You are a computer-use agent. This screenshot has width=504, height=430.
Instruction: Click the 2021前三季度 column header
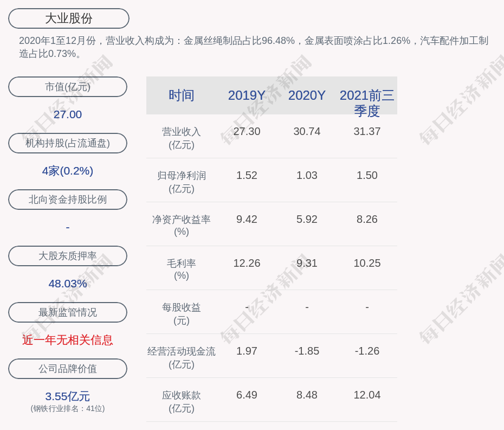pyautogui.click(x=367, y=102)
